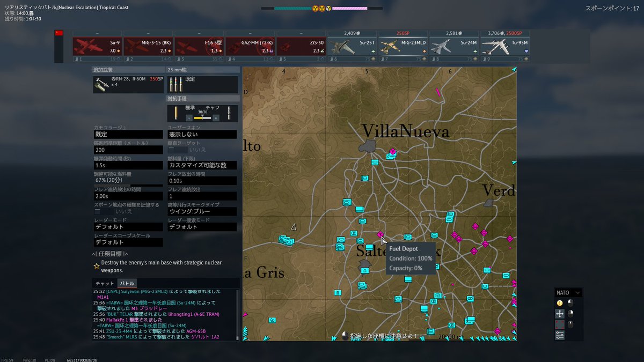The image size is (644, 362).
Task: Click the pink Fuel Depot diamond marker
Action: click(380, 234)
